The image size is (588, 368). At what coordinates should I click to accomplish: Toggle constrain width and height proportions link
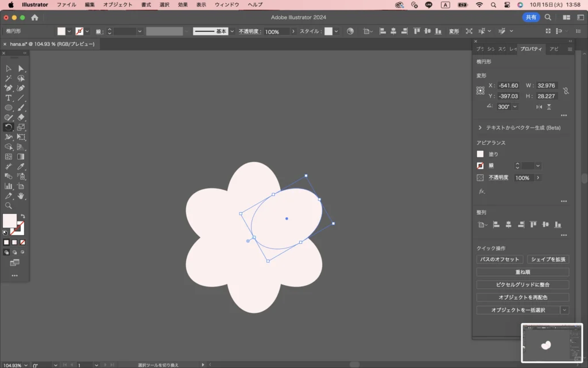pos(566,91)
